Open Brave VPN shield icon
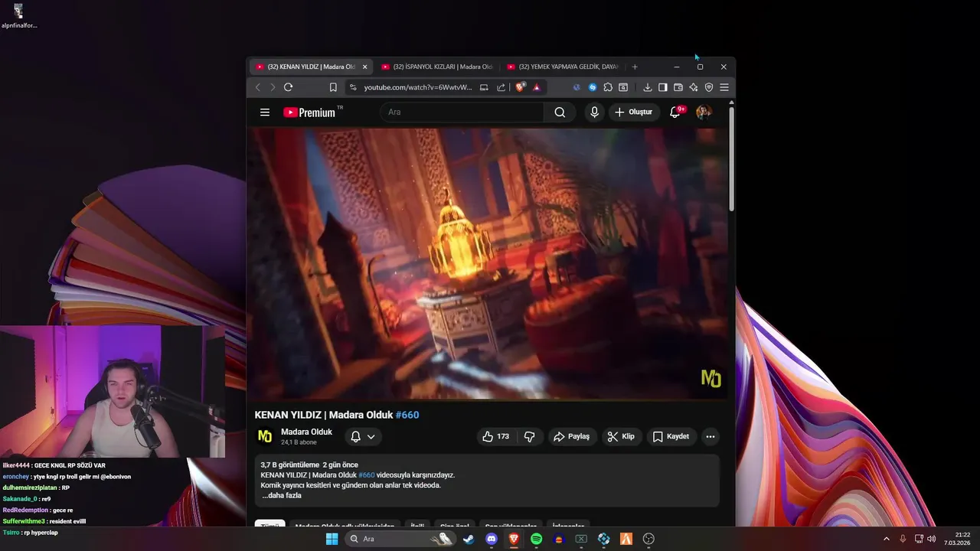The width and height of the screenshot is (980, 551). click(x=709, y=87)
